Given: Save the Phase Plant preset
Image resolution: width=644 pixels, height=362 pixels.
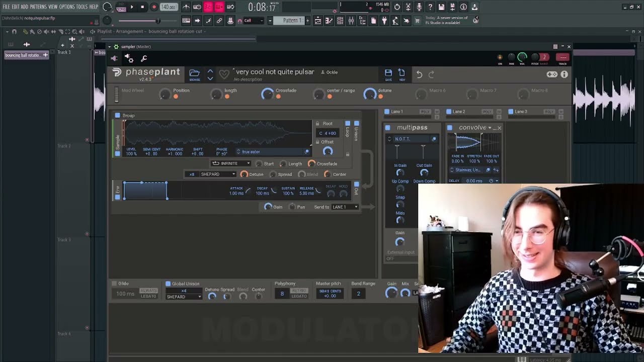Looking at the screenshot, I should coord(388,74).
